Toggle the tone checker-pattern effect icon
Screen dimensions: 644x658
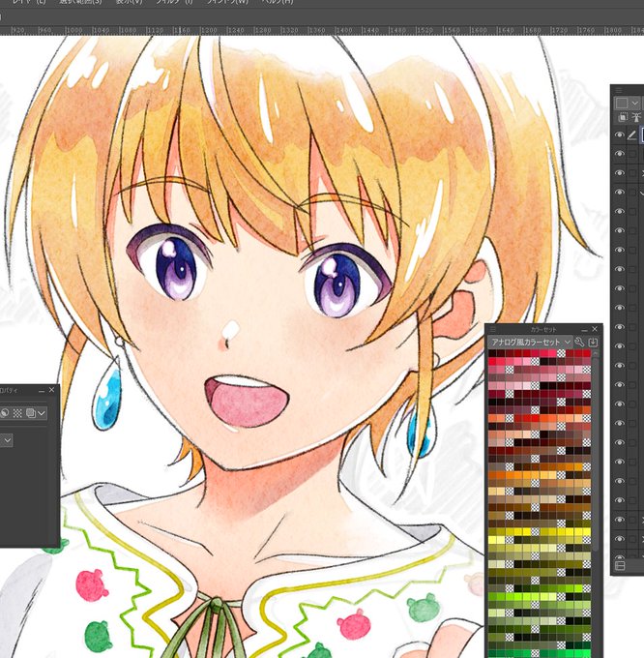[17, 413]
